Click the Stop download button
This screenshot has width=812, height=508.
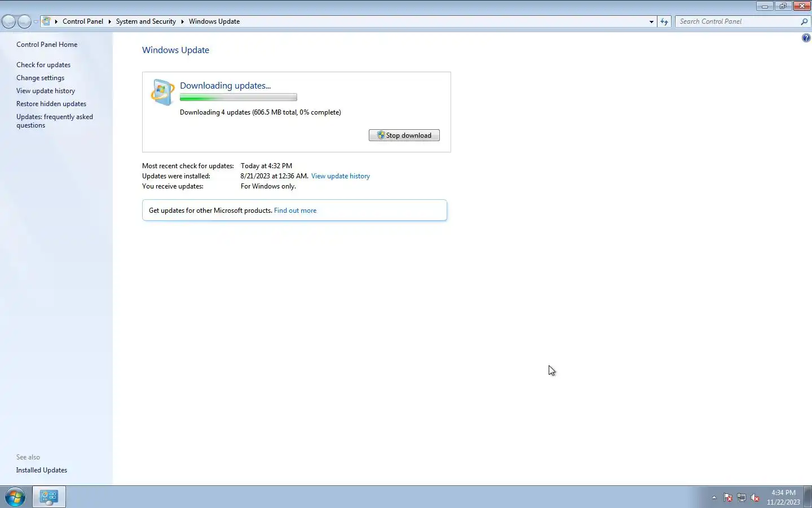click(x=404, y=135)
